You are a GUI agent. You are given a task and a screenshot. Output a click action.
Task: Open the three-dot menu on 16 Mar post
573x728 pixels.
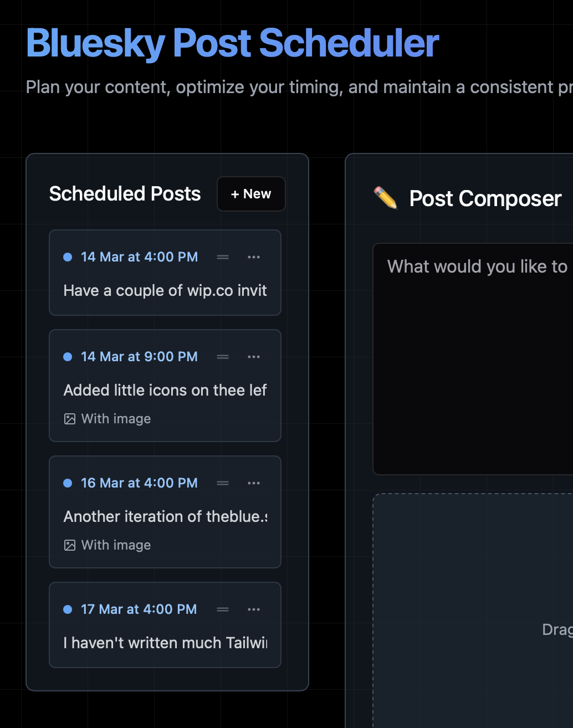[x=254, y=483]
